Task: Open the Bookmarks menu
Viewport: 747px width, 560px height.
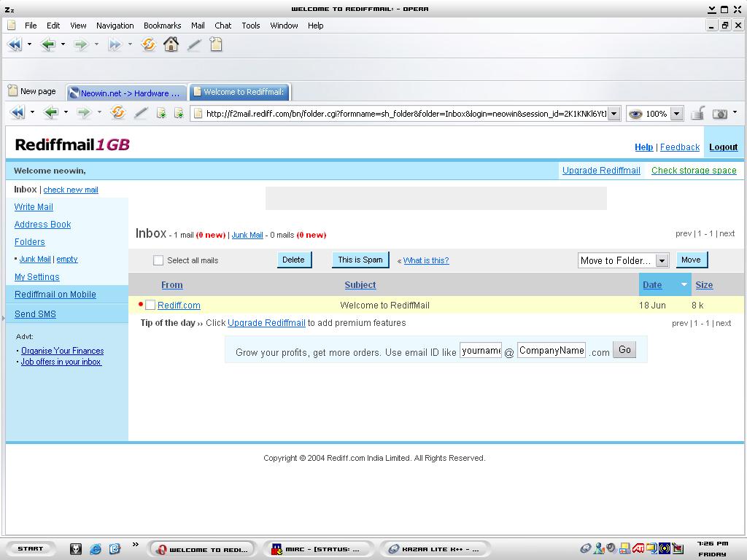Action: (x=163, y=26)
